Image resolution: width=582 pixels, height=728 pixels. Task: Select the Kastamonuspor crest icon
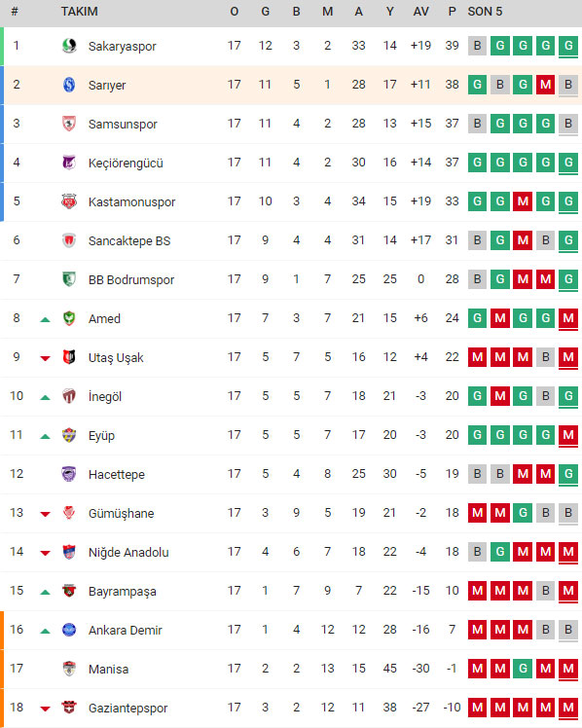pos(69,201)
